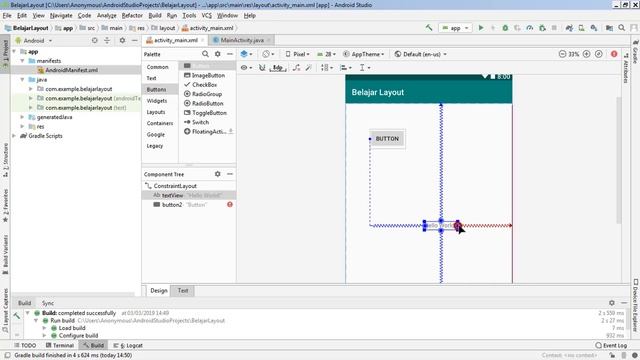The height and width of the screenshot is (360, 640).
Task: Click default margins 8dp button
Action: (278, 68)
